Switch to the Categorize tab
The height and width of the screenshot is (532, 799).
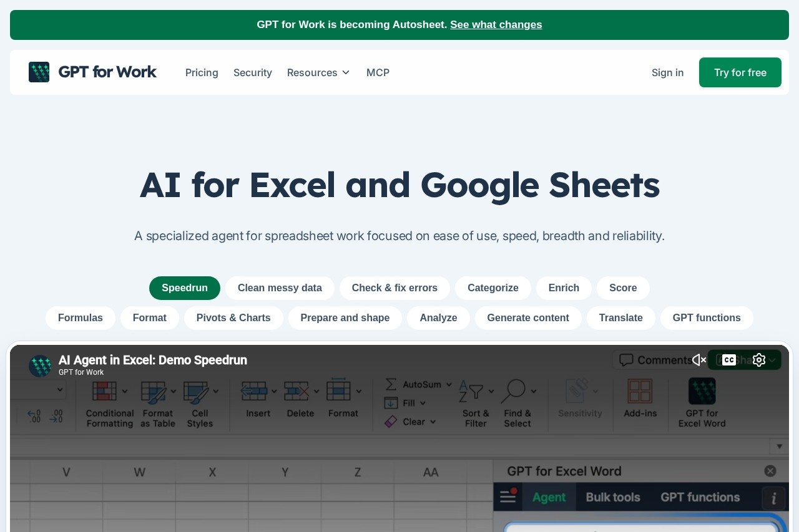[493, 288]
